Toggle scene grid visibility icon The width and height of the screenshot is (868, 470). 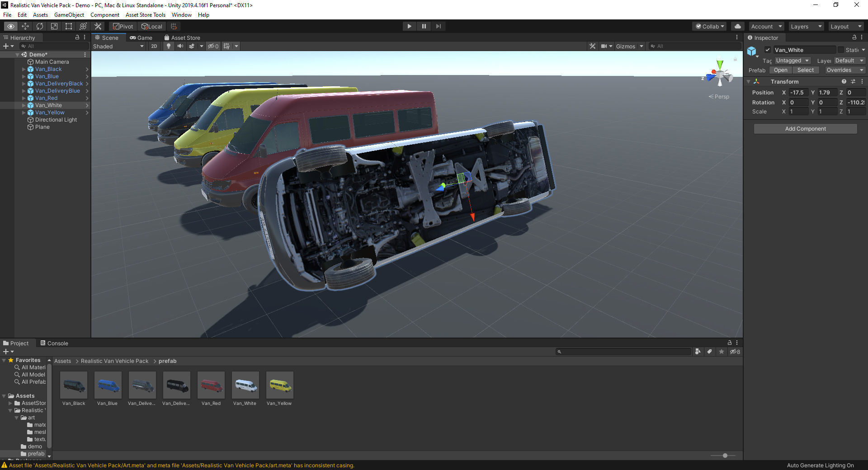227,46
